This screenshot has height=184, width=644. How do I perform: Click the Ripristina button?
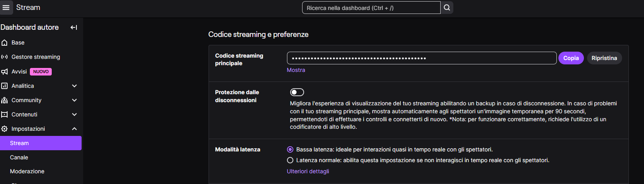(x=604, y=58)
